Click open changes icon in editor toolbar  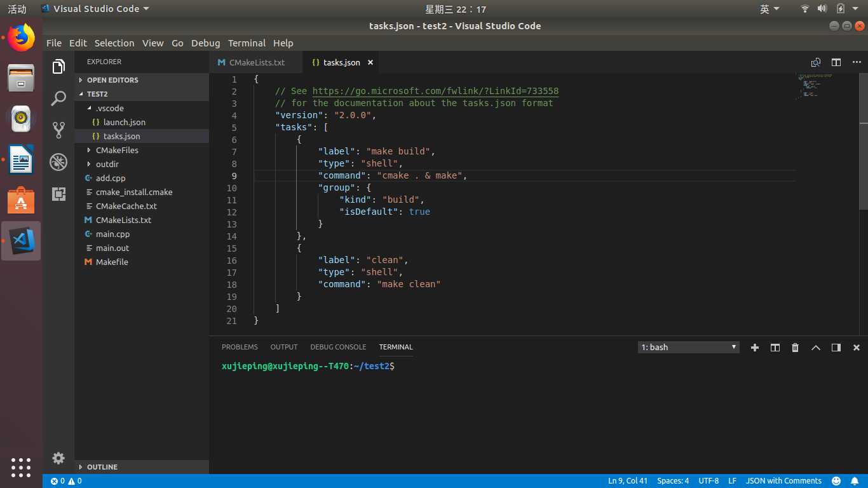[816, 62]
